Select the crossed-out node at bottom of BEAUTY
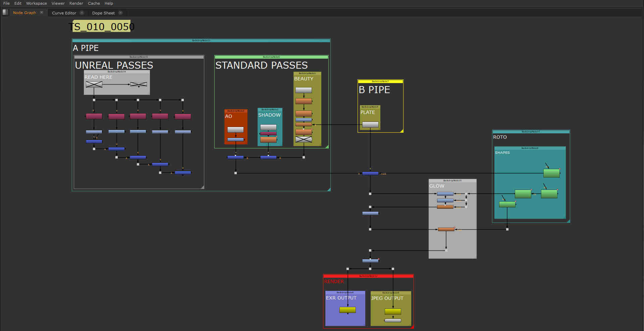The image size is (644, 331). pyautogui.click(x=304, y=139)
